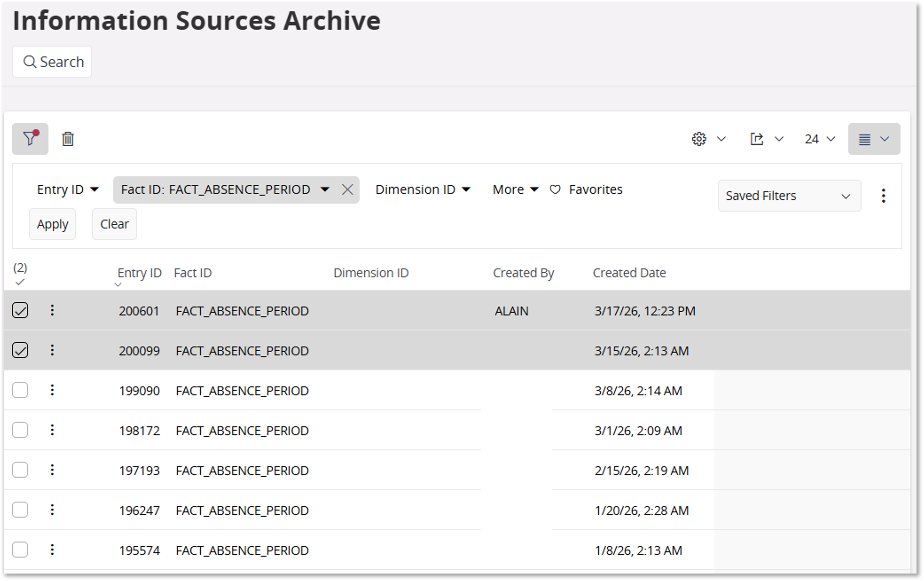The image size is (924, 581).
Task: Uncheck the checkbox for entry 200099
Action: point(20,350)
